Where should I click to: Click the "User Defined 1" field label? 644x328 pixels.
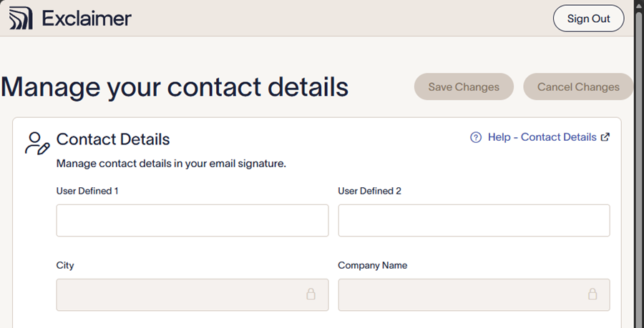click(87, 191)
